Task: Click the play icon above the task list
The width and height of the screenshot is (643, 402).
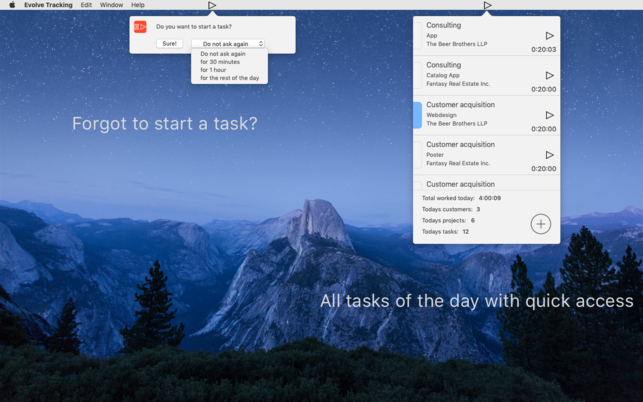Action: (x=487, y=5)
